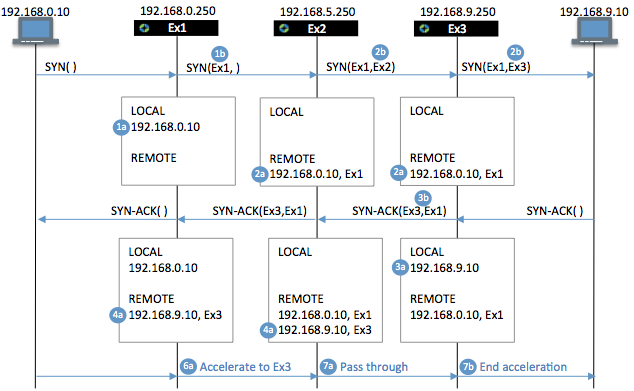Click the 3b step marker

coord(423,198)
